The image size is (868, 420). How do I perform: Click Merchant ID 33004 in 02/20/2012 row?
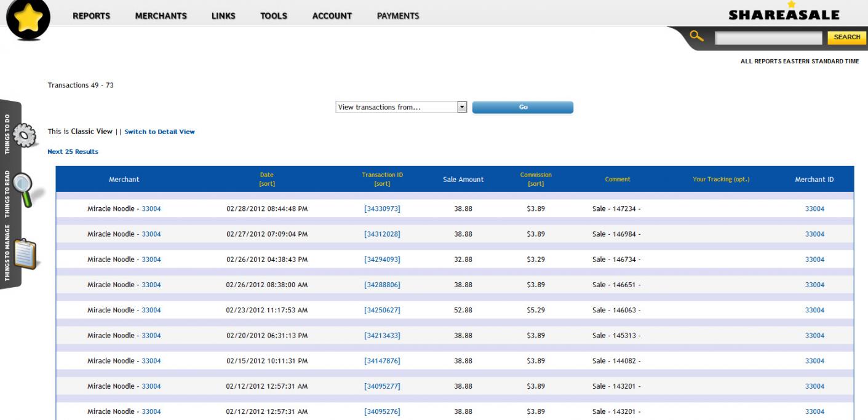(x=814, y=336)
